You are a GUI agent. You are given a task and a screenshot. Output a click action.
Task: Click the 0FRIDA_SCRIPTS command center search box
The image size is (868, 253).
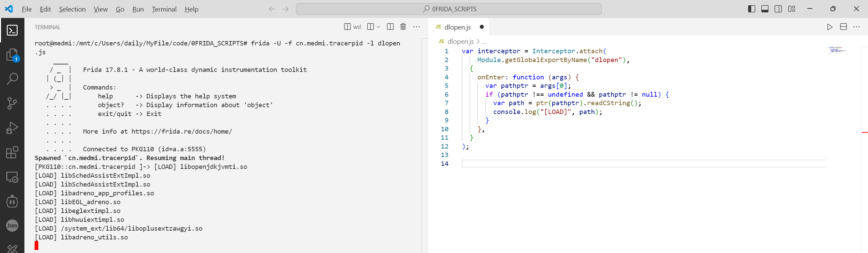tap(449, 9)
